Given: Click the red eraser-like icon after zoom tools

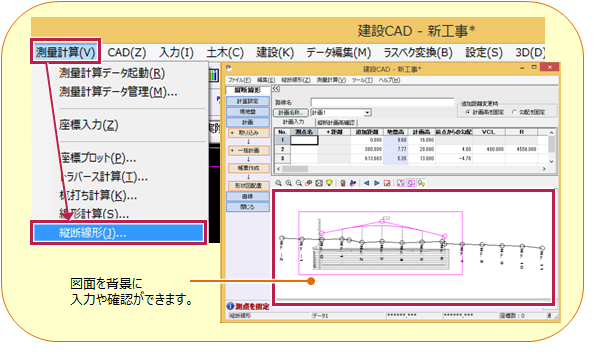Looking at the screenshot, I should [309, 183].
